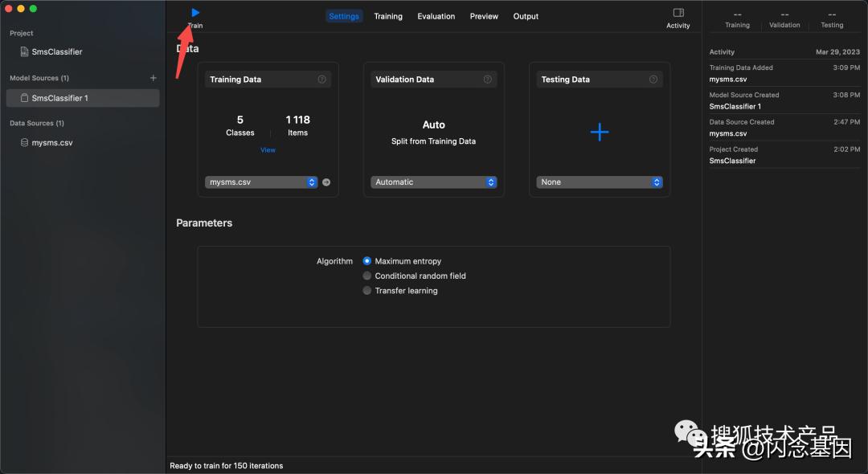Image resolution: width=868 pixels, height=474 pixels.
Task: Click the Testing Data help question icon
Action: click(x=653, y=80)
